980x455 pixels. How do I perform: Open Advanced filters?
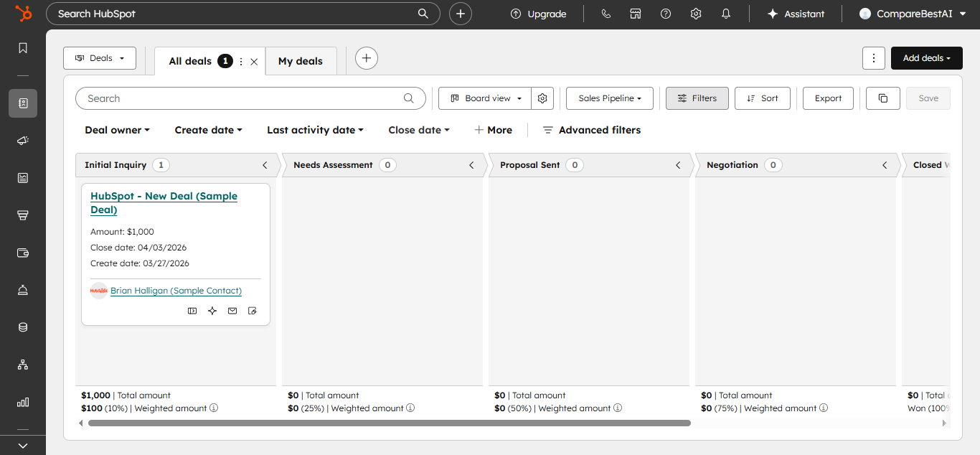click(x=592, y=130)
